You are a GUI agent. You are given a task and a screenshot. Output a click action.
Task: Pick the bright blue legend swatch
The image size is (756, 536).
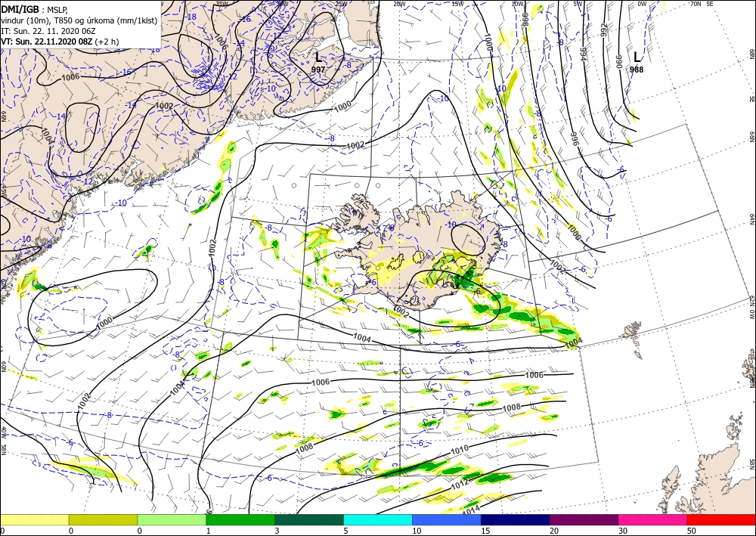point(447,519)
